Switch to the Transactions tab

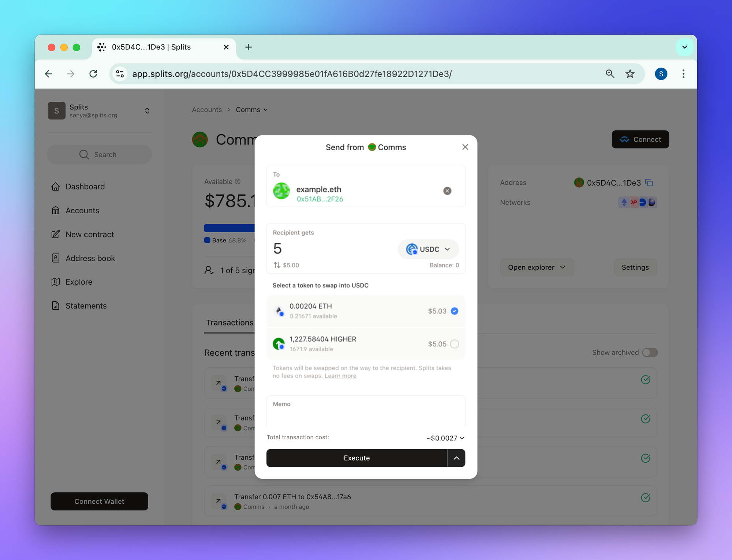coord(229,323)
